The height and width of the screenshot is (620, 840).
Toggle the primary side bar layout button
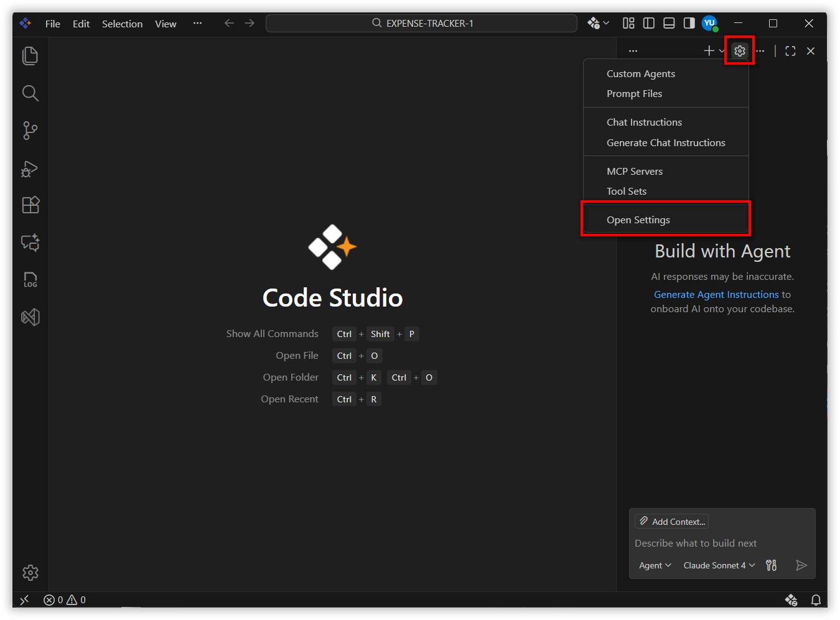pos(649,24)
